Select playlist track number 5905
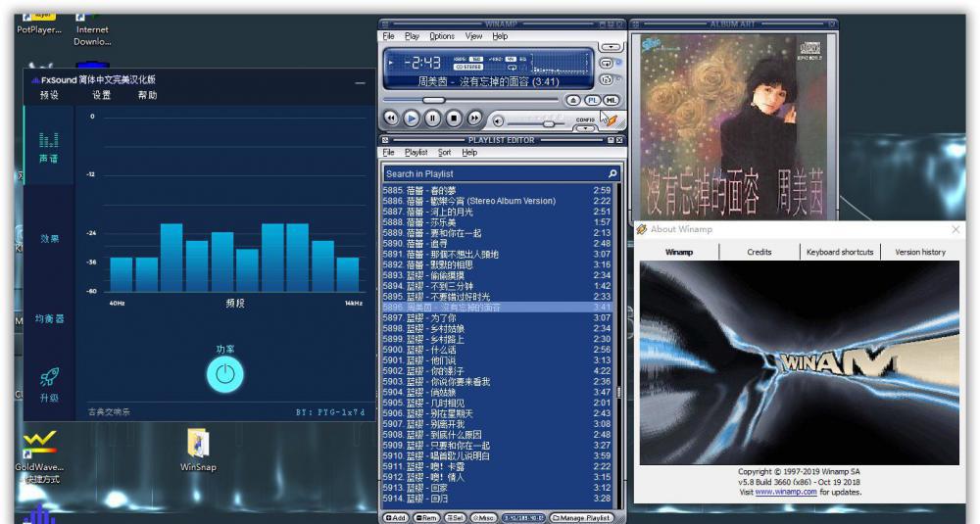The image size is (980, 524). tap(497, 403)
